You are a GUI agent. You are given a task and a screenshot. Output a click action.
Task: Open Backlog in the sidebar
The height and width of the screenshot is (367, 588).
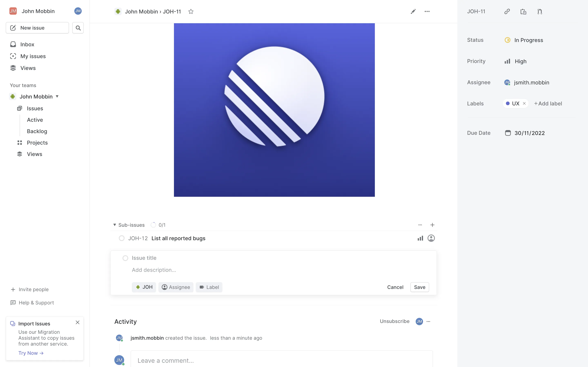tap(37, 131)
